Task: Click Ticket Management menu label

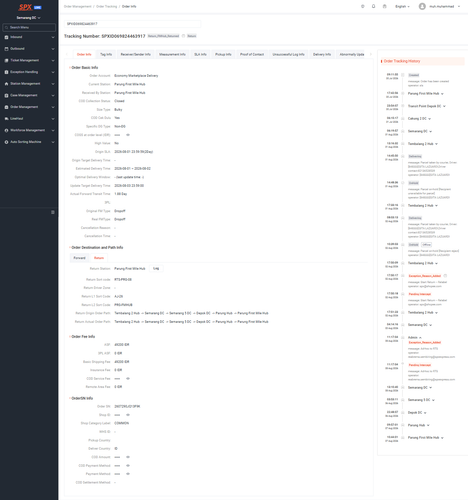Action: 24,61
